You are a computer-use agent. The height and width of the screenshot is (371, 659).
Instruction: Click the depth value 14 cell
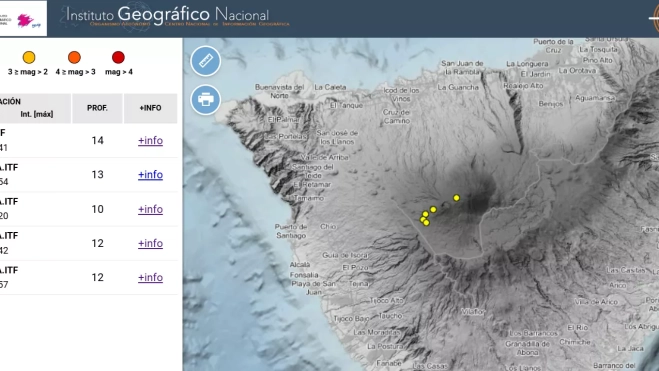(98, 140)
